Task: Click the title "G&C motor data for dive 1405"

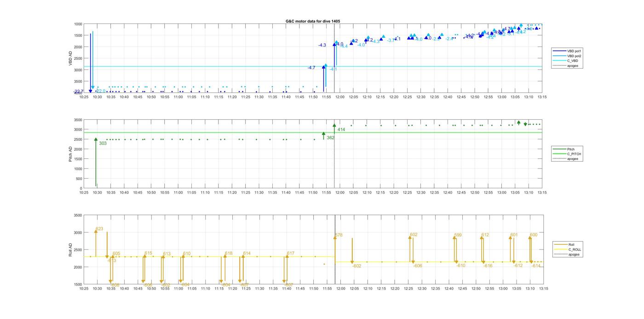Action: point(313,21)
